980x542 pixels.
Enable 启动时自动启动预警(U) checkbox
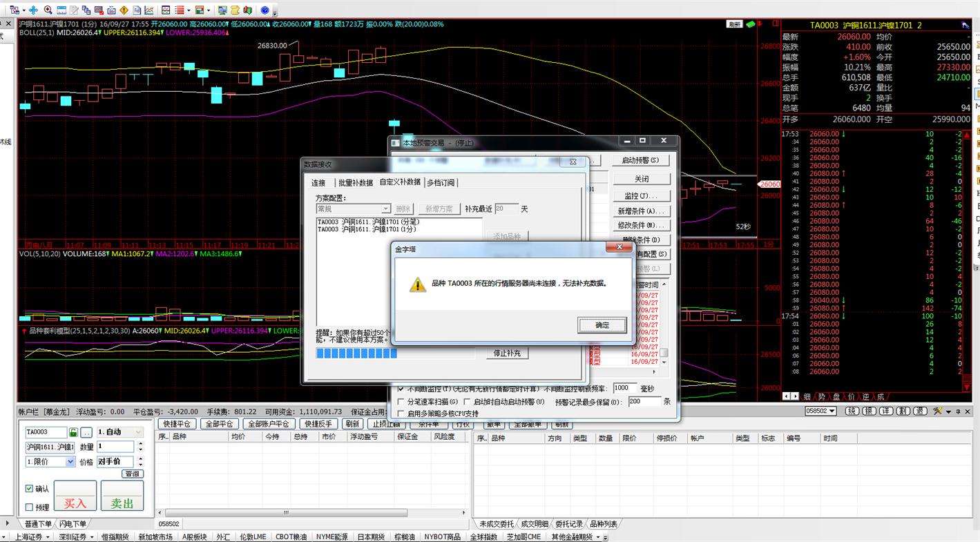[x=468, y=401]
